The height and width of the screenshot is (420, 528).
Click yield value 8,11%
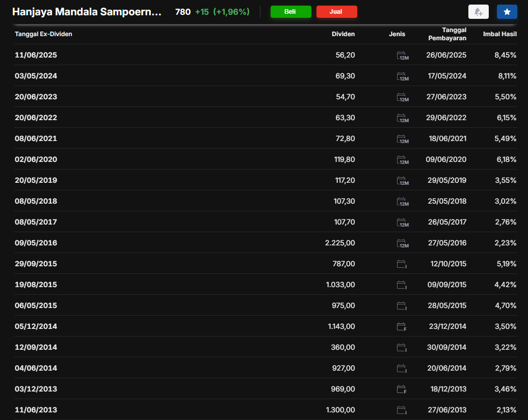[507, 76]
